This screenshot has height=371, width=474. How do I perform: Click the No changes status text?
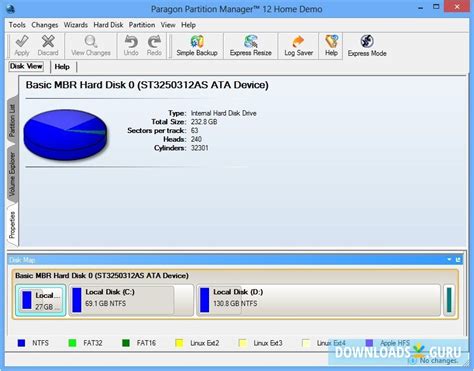point(439,361)
